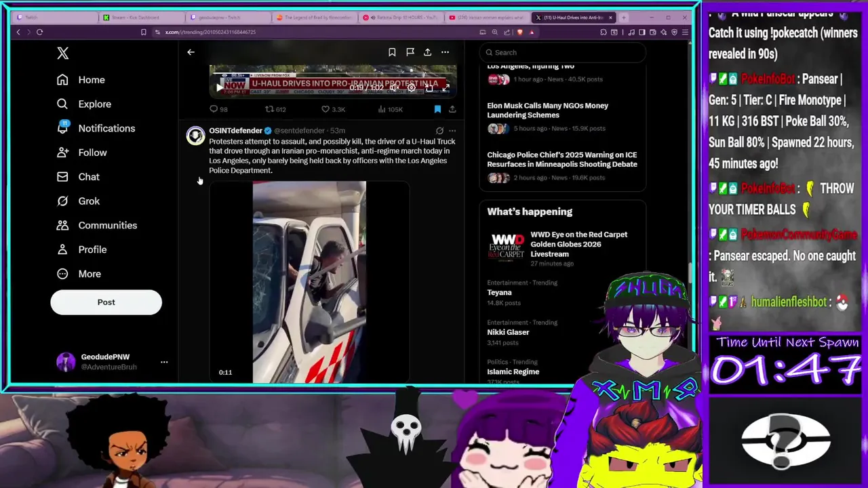
Task: Click the browser bookmark icon left of the address bar
Action: click(x=143, y=32)
